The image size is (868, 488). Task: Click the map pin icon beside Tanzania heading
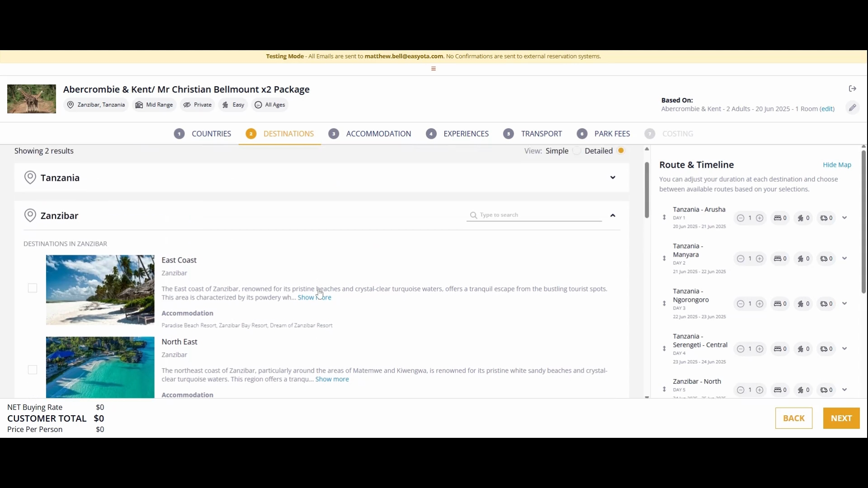click(30, 178)
